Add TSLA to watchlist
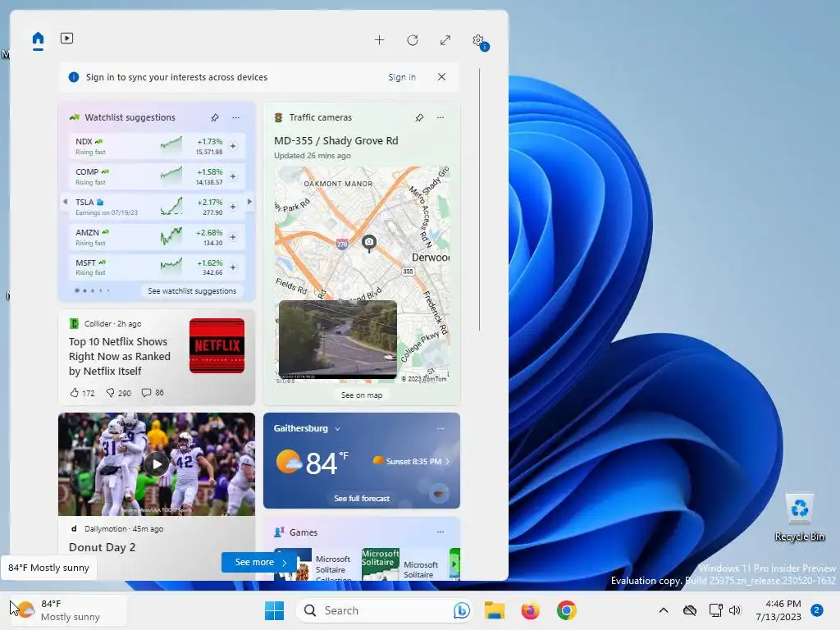Screen dimensions: 840x630 pyautogui.click(x=233, y=207)
